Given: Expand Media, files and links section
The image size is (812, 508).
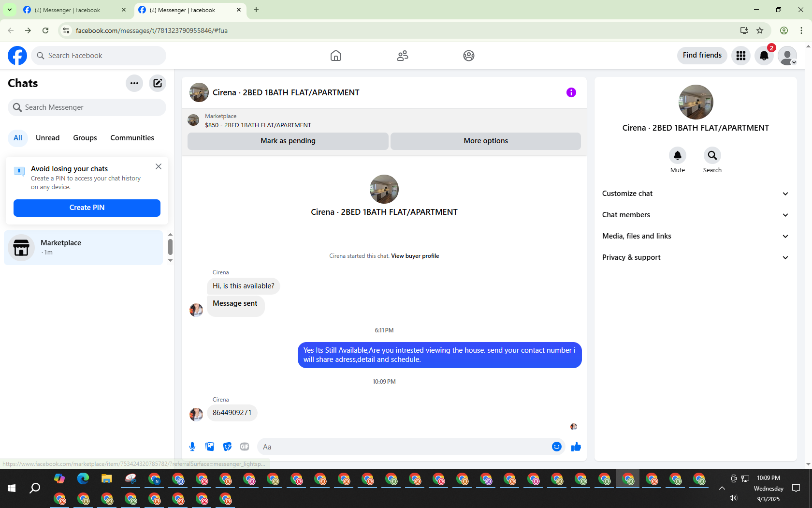Looking at the screenshot, I should [x=696, y=236].
